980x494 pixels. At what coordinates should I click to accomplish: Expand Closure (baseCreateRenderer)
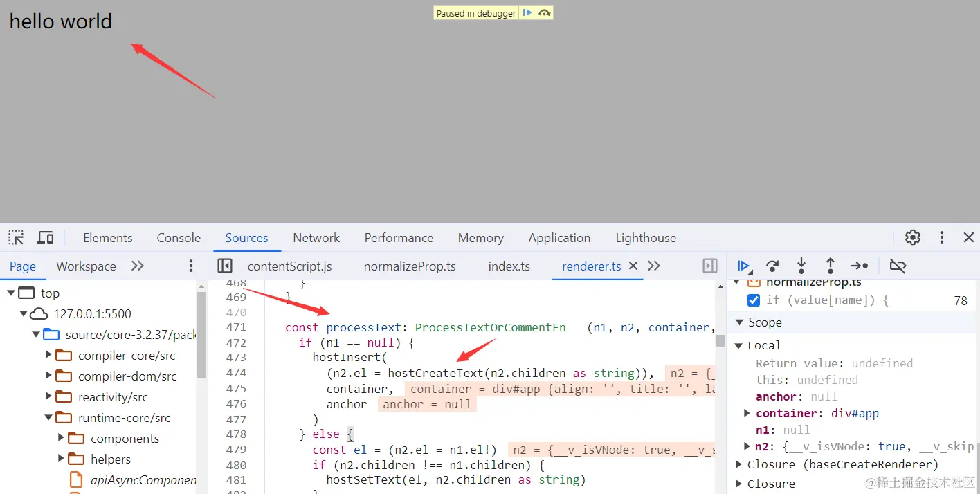(x=739, y=464)
